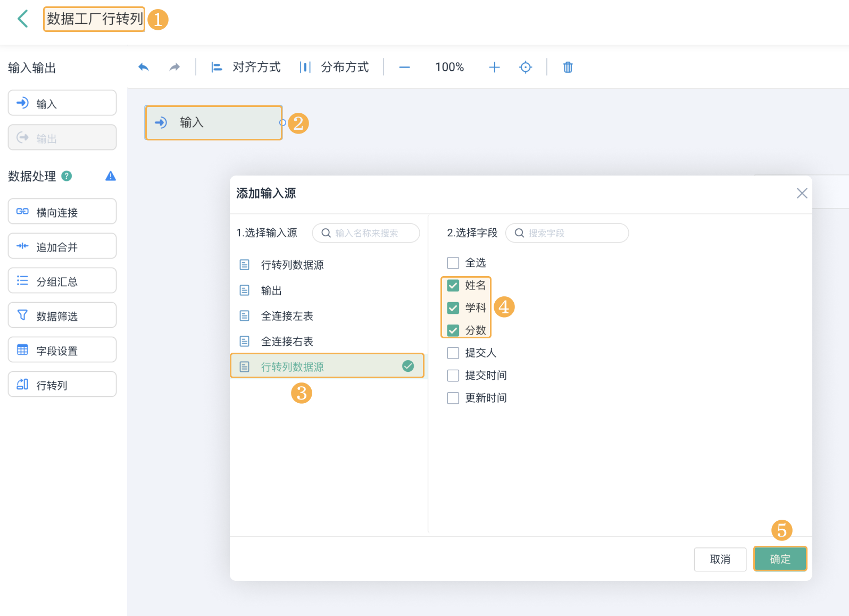Viewport: 849px width, 616px height.
Task: Click the 分组汇总 list icon
Action: tap(22, 280)
